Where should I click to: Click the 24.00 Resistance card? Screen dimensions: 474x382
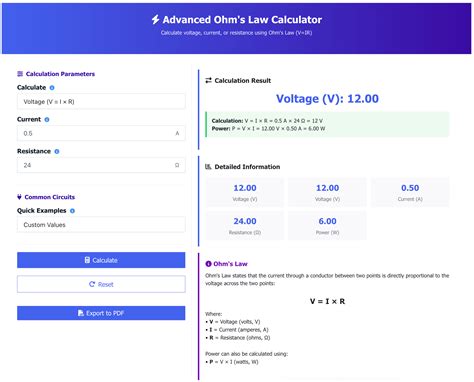point(245,226)
